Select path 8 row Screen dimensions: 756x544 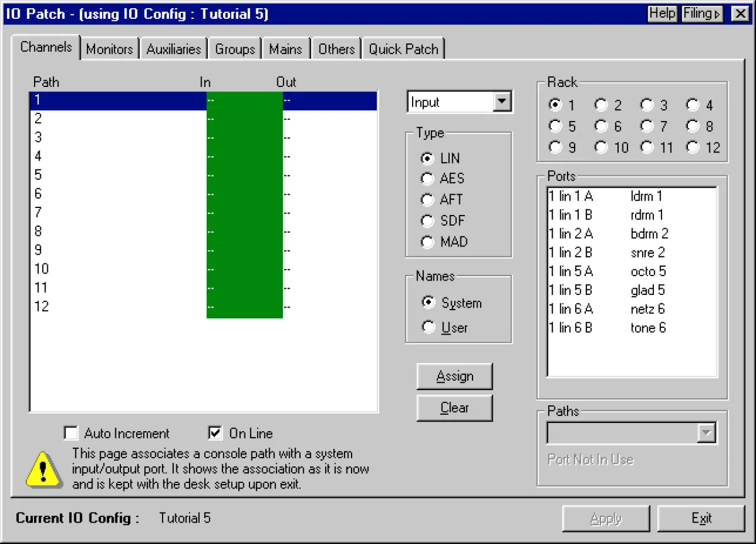coord(203,231)
